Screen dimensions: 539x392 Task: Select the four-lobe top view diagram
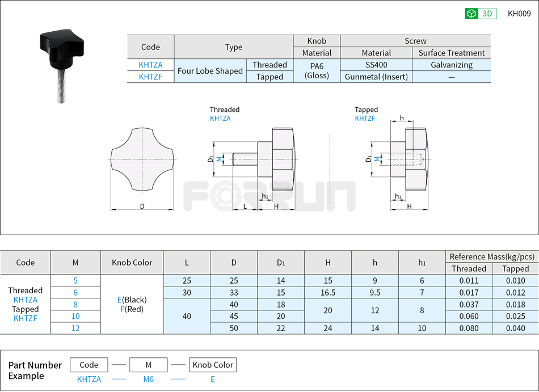tap(141, 162)
